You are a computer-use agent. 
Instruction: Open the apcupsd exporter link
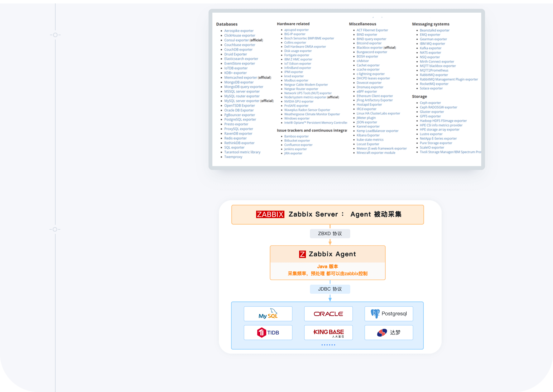[x=296, y=30]
